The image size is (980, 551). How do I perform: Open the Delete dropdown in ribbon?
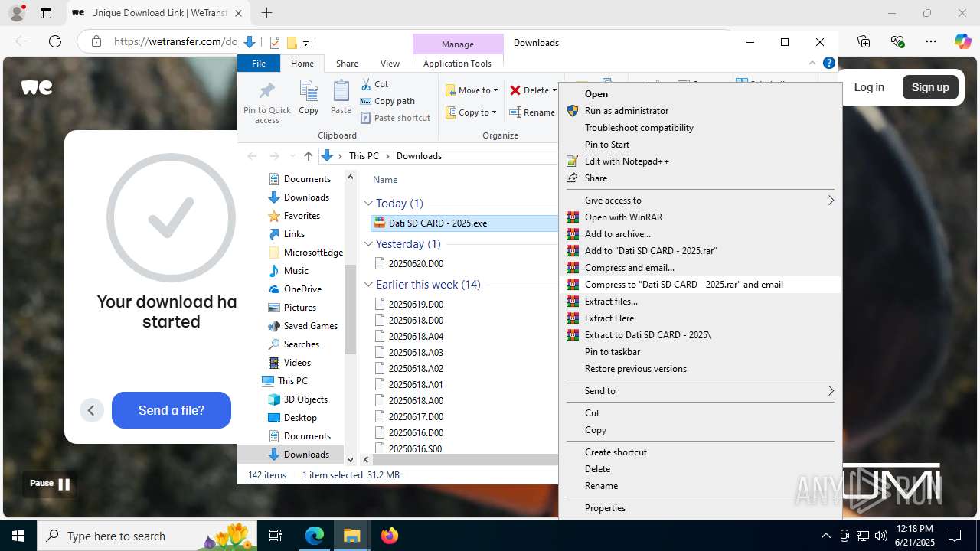pos(533,90)
